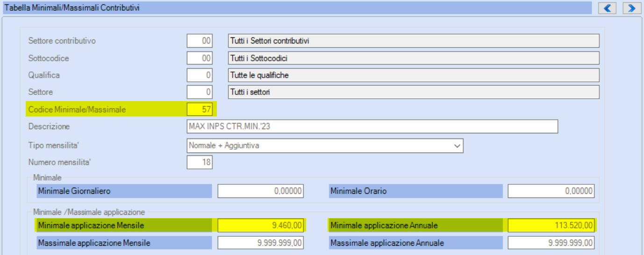
Task: Click the 'Settore contributivo' label
Action: click(x=62, y=41)
